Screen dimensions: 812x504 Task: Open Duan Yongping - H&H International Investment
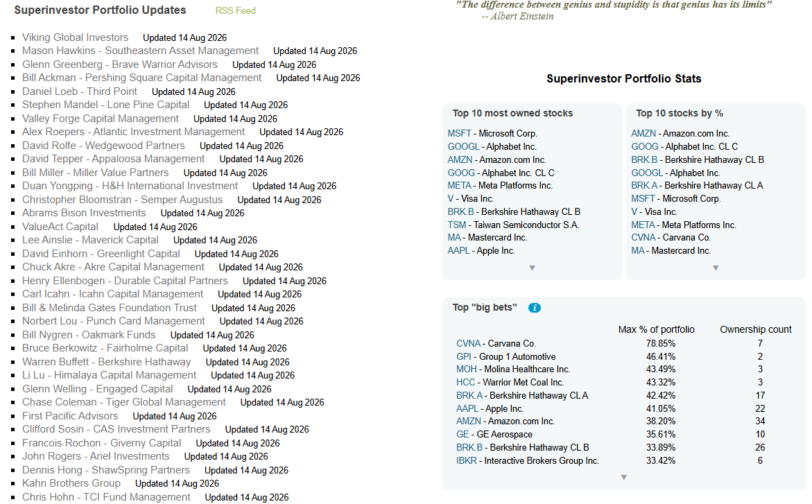tap(130, 186)
